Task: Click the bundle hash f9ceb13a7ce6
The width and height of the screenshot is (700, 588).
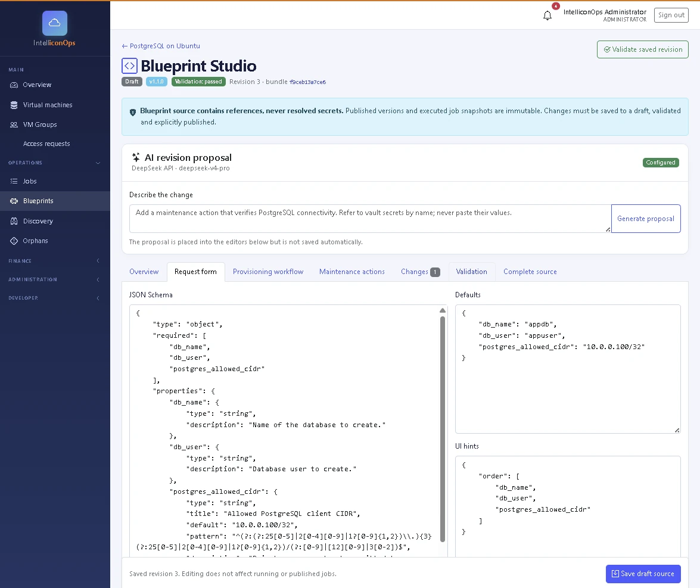Action: [307, 82]
